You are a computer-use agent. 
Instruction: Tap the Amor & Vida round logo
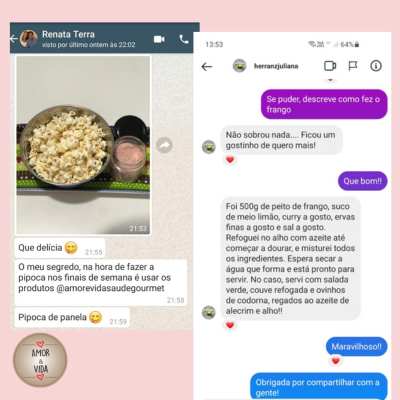40,360
